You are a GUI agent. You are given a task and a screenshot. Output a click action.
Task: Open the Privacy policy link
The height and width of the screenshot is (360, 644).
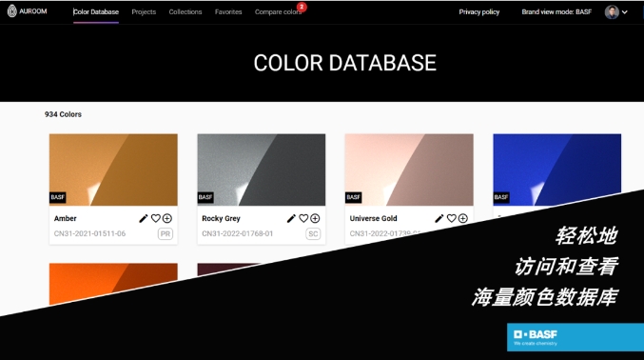478,12
